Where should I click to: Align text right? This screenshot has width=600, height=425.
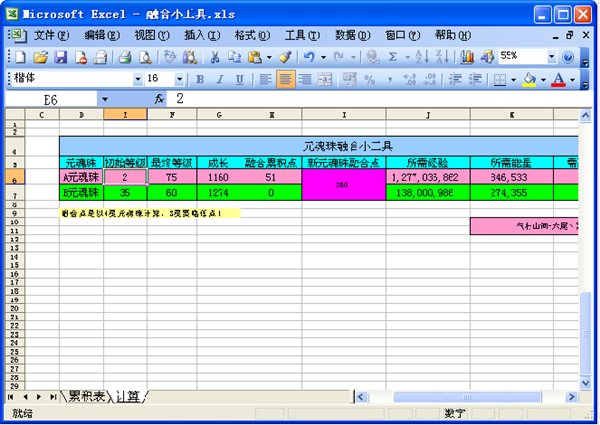305,80
